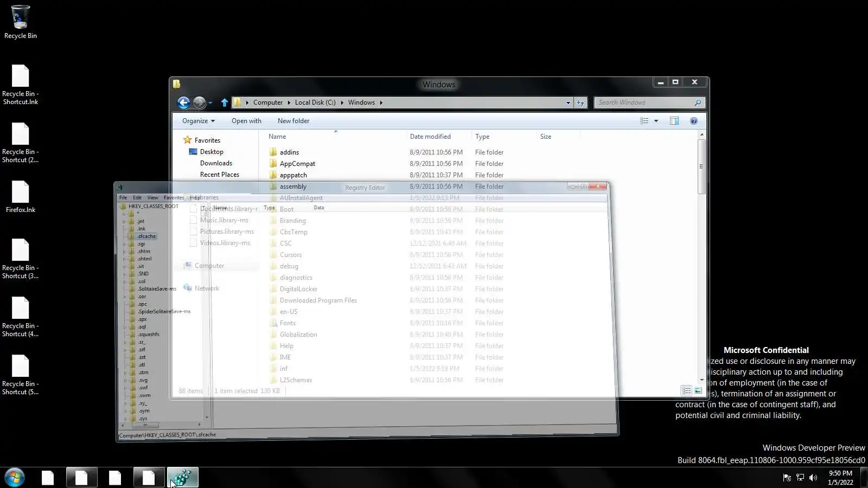Click the Registry Editor taskbar icon
This screenshot has height=488, width=868.
[183, 478]
